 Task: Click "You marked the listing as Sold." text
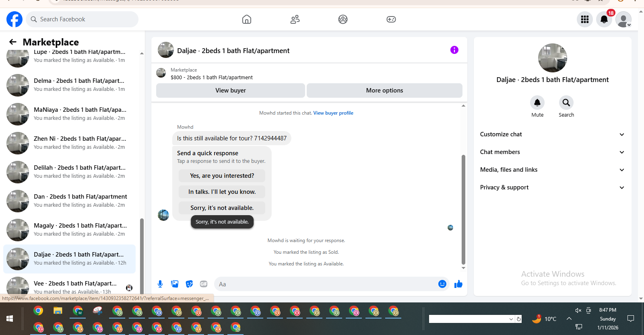306,252
